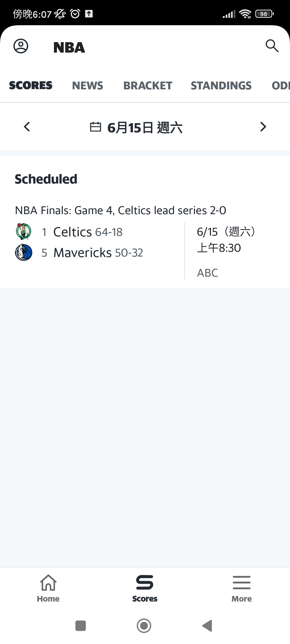Expand the 6月15日 date selector
The height and width of the screenshot is (644, 290).
[x=145, y=127]
